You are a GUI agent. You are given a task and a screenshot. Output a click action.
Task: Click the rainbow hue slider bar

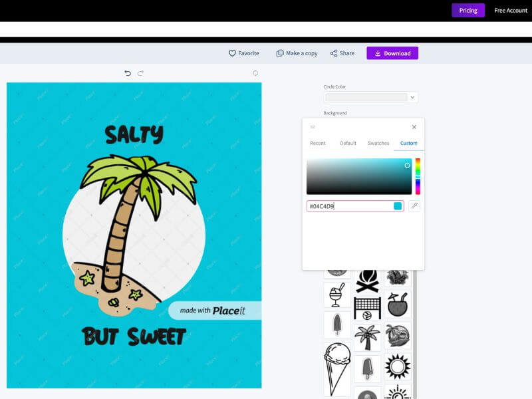click(418, 176)
